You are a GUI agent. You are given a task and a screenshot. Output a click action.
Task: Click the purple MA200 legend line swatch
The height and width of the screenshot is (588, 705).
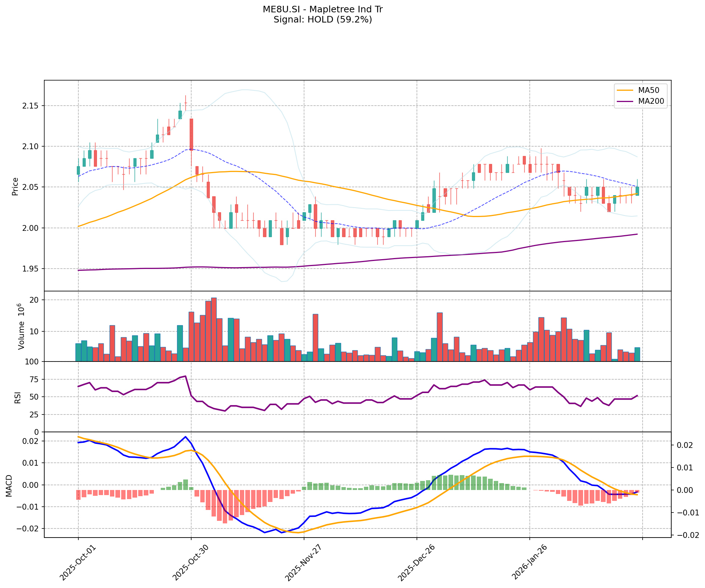(x=624, y=101)
